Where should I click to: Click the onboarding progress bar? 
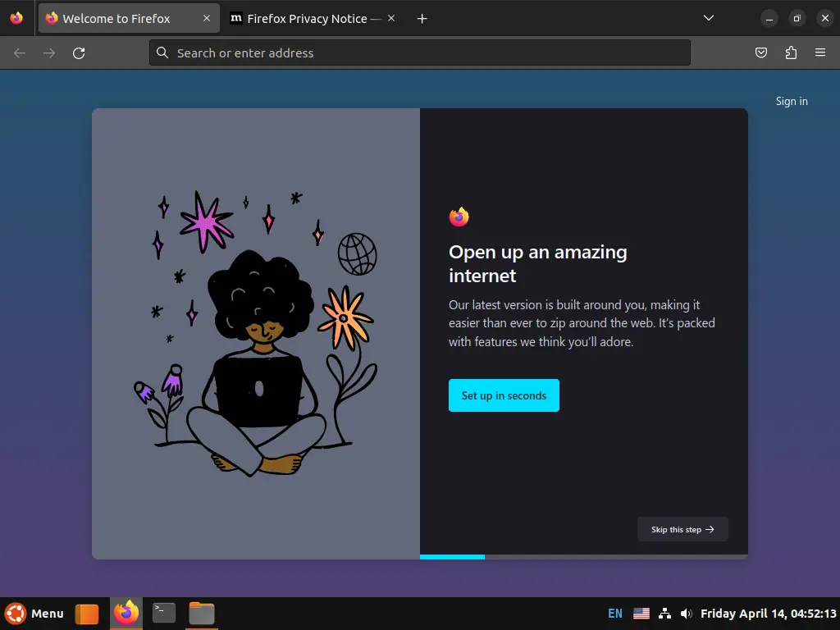tap(583, 557)
